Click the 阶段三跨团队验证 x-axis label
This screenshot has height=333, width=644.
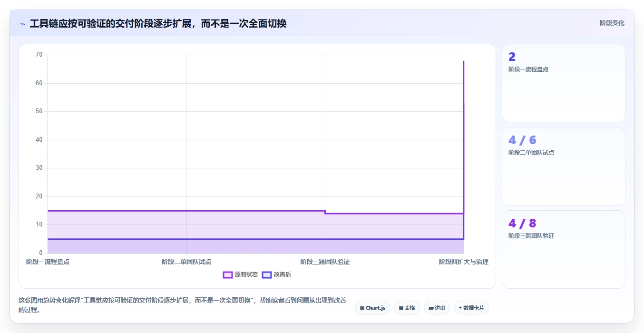coord(325,262)
